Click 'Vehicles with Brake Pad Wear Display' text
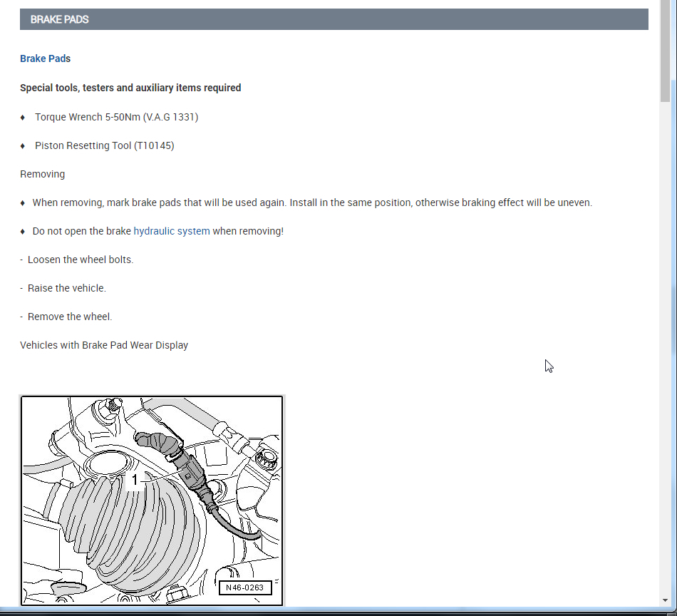This screenshot has height=616, width=677. 104,345
